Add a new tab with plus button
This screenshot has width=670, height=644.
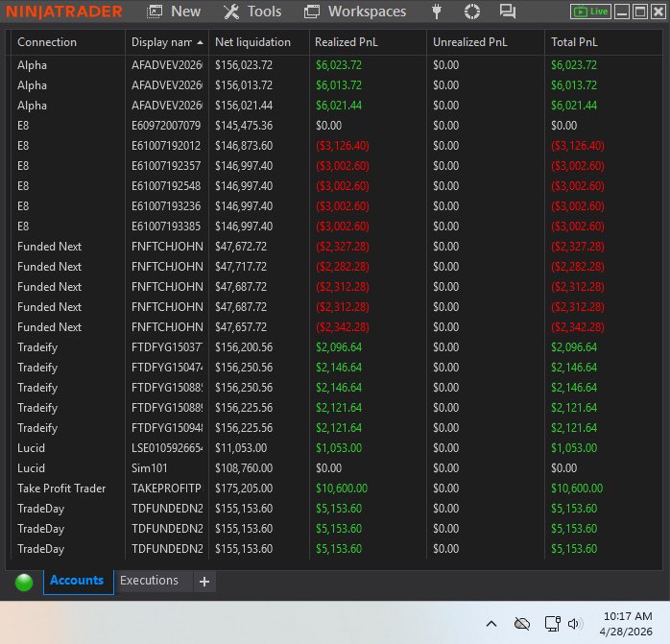pos(204,582)
